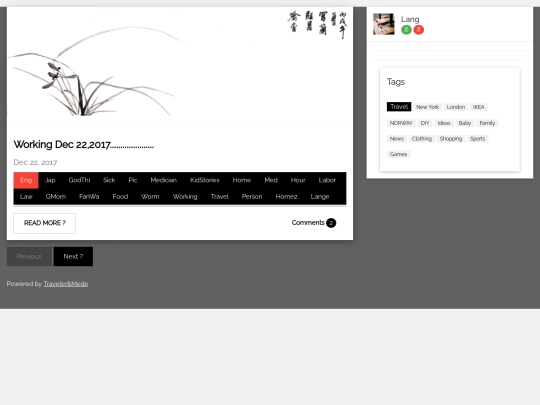Select the black Travel tag
Image resolution: width=540 pixels, height=405 pixels.
tap(399, 107)
